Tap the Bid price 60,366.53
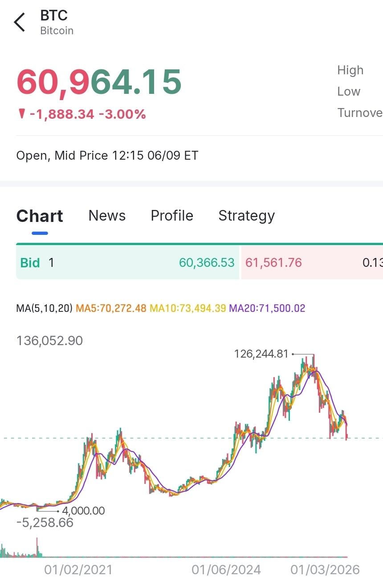This screenshot has height=588, width=383. (x=207, y=263)
